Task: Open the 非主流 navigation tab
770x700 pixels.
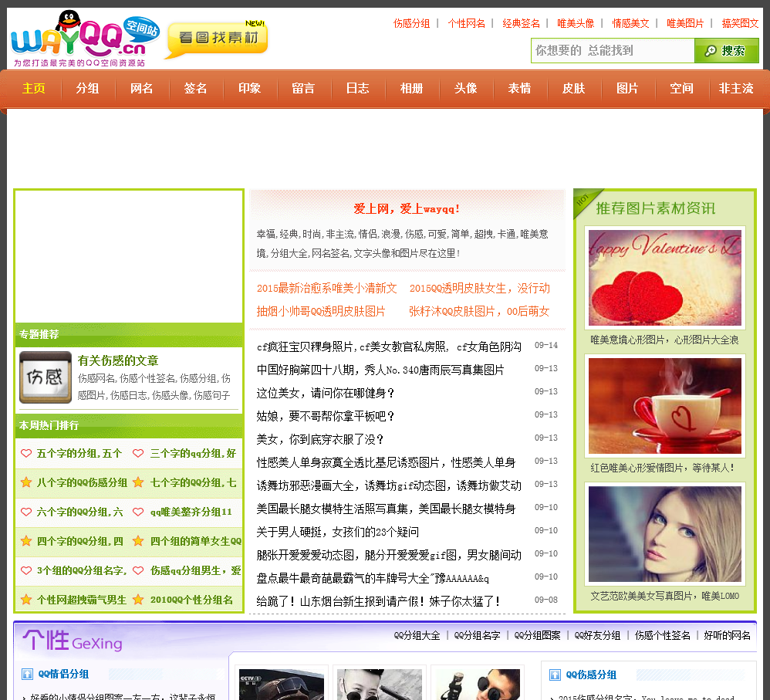Action: (x=735, y=89)
